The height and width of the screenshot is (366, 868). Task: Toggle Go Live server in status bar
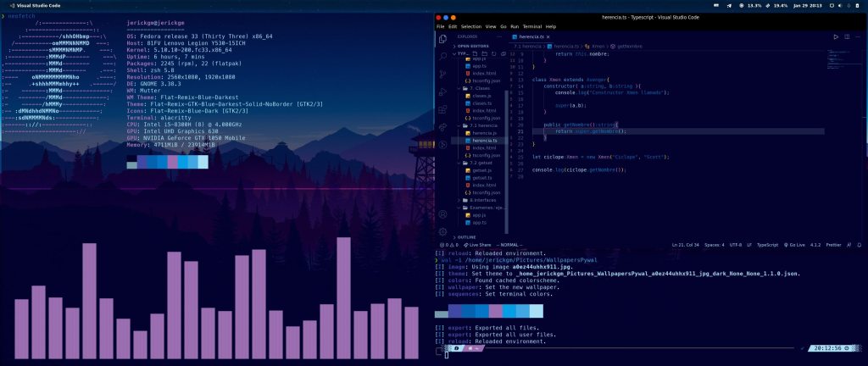[x=795, y=245]
